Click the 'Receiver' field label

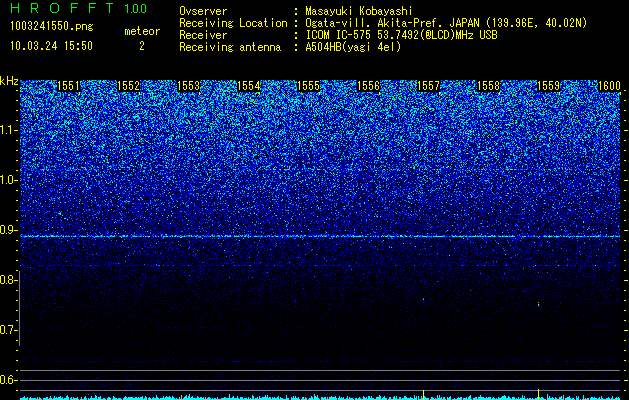[203, 35]
